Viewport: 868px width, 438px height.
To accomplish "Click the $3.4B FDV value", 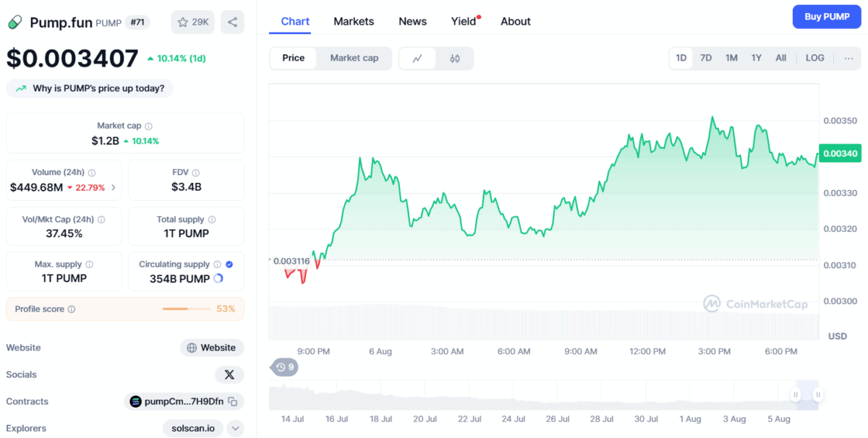I will (x=186, y=187).
